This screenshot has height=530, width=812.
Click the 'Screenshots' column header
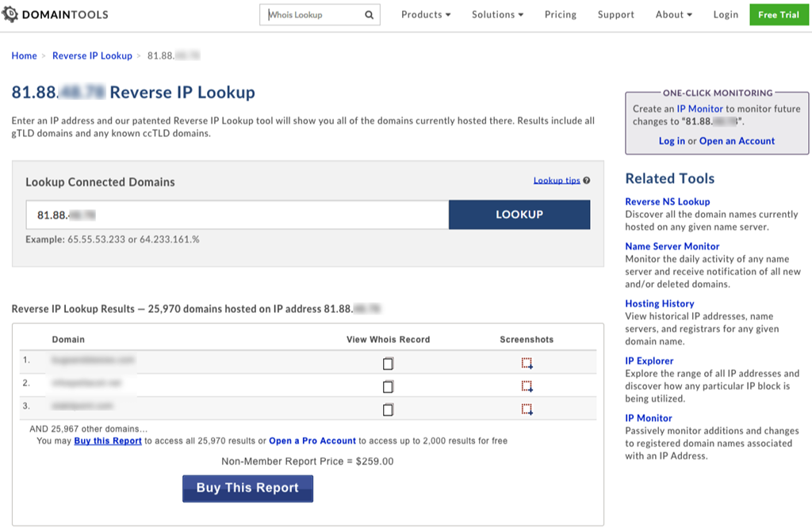point(527,340)
